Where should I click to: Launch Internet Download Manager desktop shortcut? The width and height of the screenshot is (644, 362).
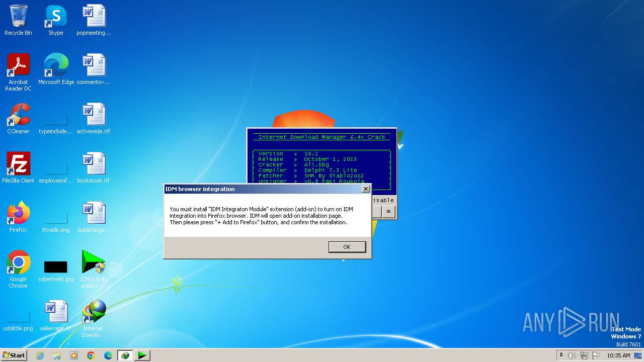tap(94, 319)
